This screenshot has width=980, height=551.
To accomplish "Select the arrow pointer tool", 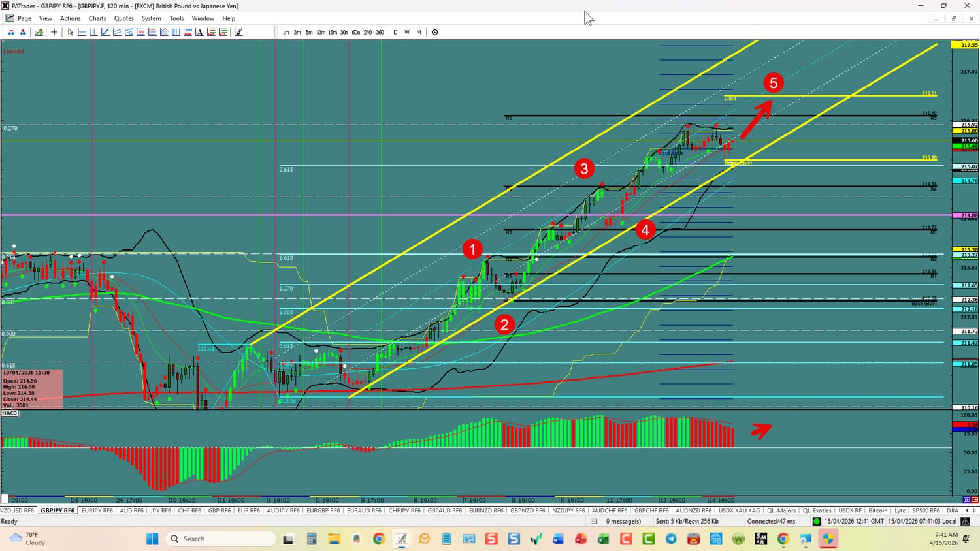I will pyautogui.click(x=71, y=32).
